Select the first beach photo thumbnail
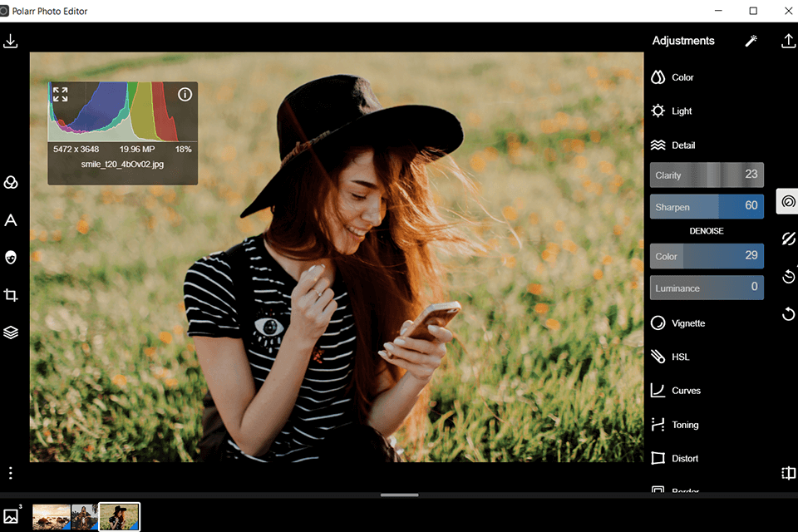 click(51, 517)
